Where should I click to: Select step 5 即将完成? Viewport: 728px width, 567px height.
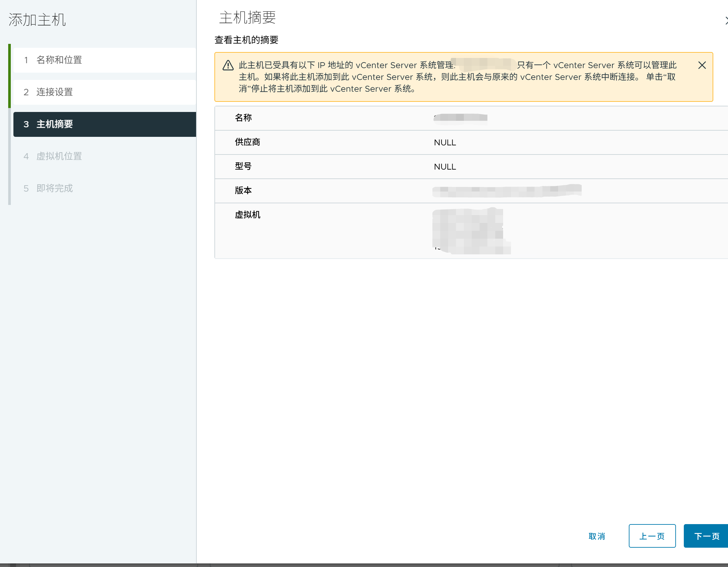[54, 188]
